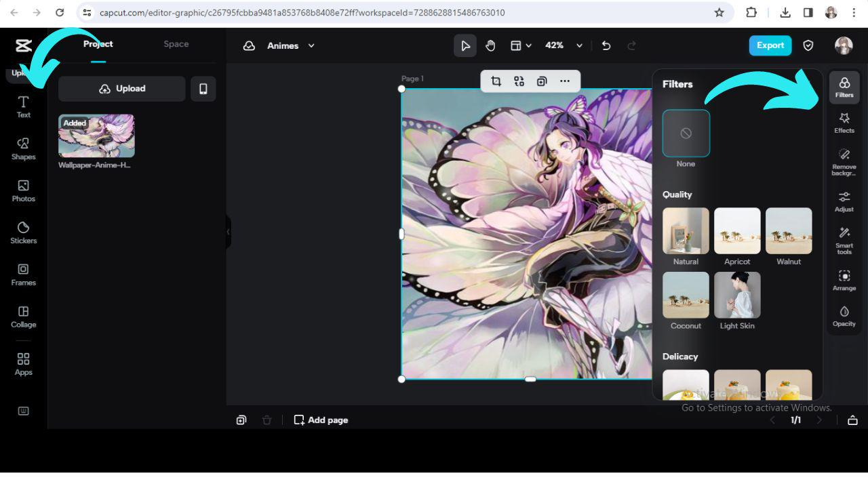Open Chrome three-dot menu
This screenshot has width=868, height=488.
[854, 12]
